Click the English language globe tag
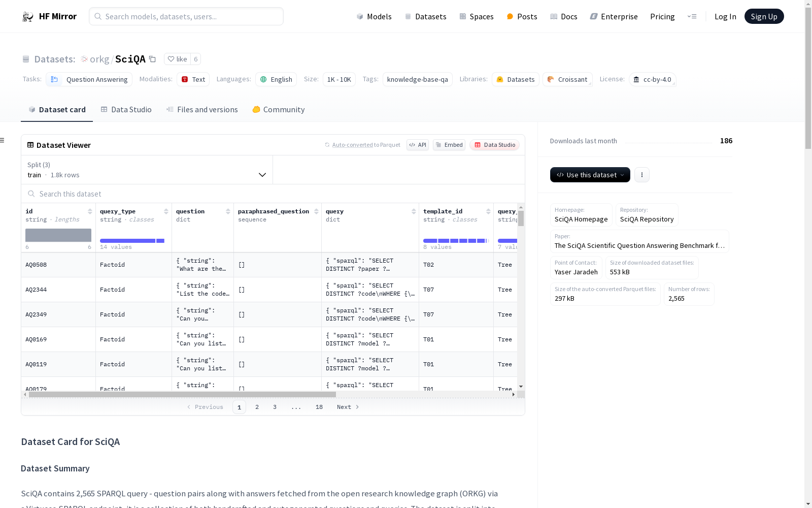This screenshot has height=508, width=812. pyautogui.click(x=276, y=79)
